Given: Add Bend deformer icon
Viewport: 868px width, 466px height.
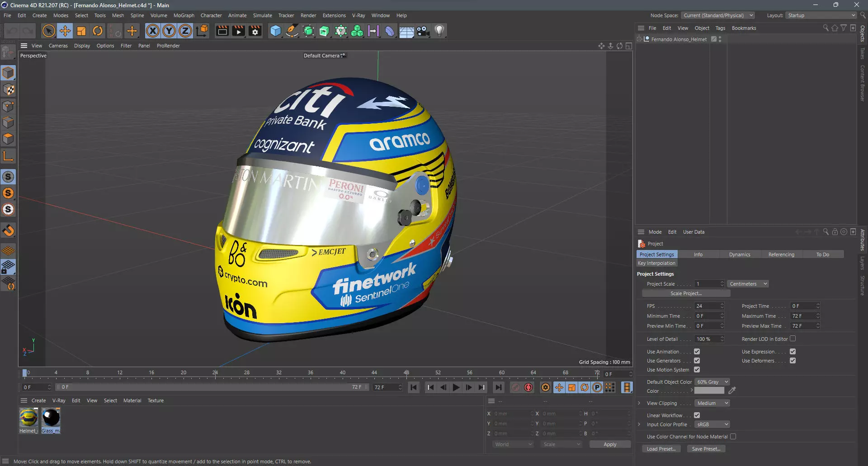Looking at the screenshot, I should pos(390,31).
